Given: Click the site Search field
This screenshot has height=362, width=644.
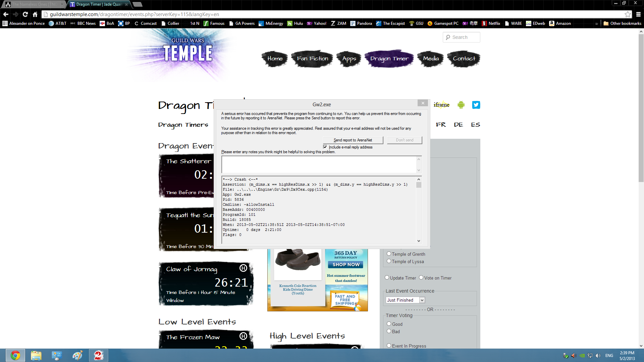Looking at the screenshot, I should click(x=462, y=37).
